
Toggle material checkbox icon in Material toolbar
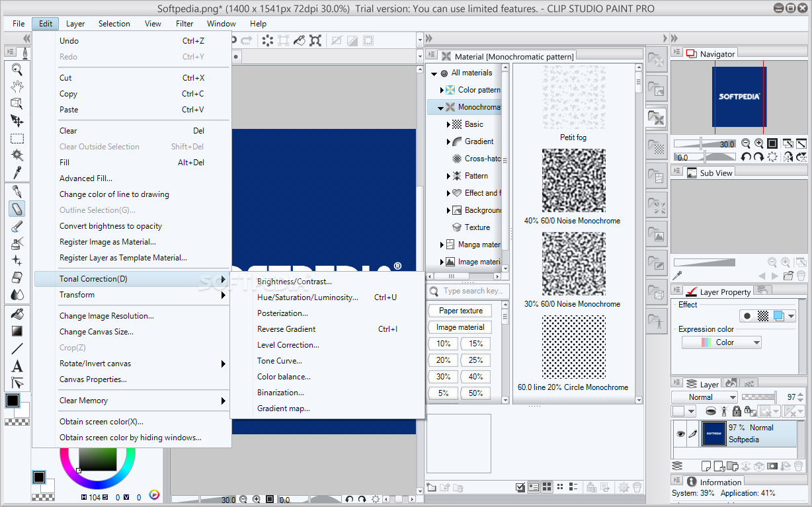(521, 487)
